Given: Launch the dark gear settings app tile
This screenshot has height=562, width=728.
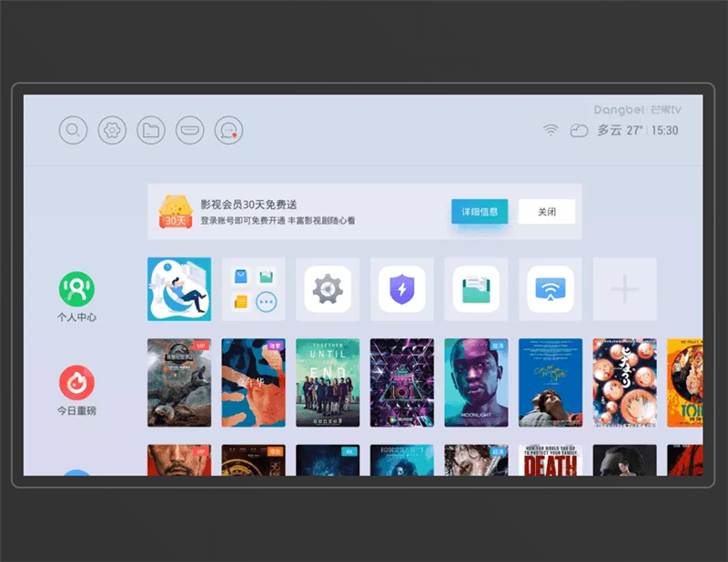Looking at the screenshot, I should pyautogui.click(x=328, y=289).
